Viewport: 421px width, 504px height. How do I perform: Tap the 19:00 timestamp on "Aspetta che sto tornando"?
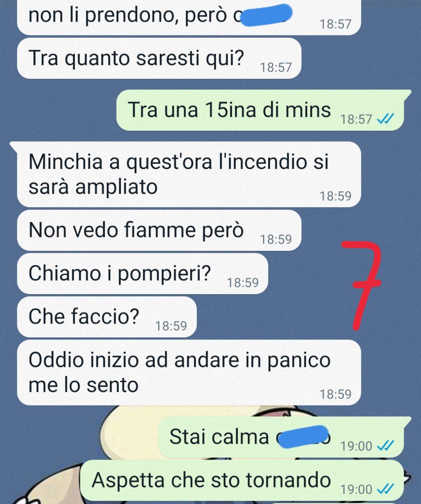[x=356, y=489]
